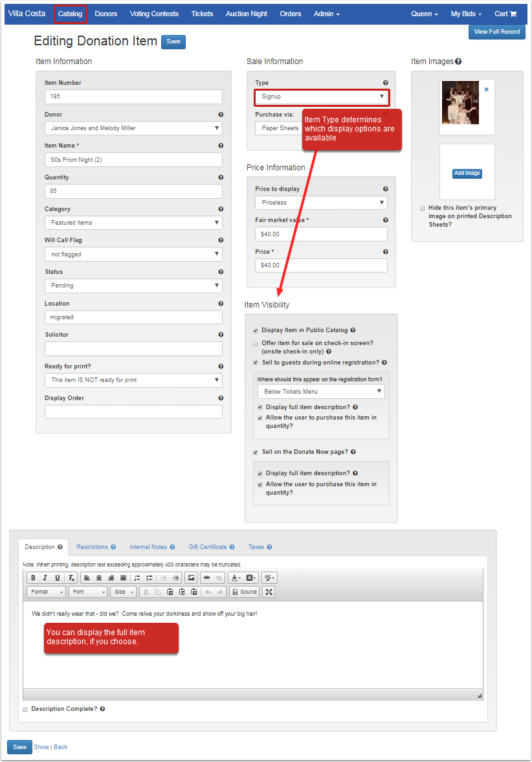Open the Will Call Flag dropdown
Image resolution: width=532 pixels, height=762 pixels.
[x=133, y=254]
